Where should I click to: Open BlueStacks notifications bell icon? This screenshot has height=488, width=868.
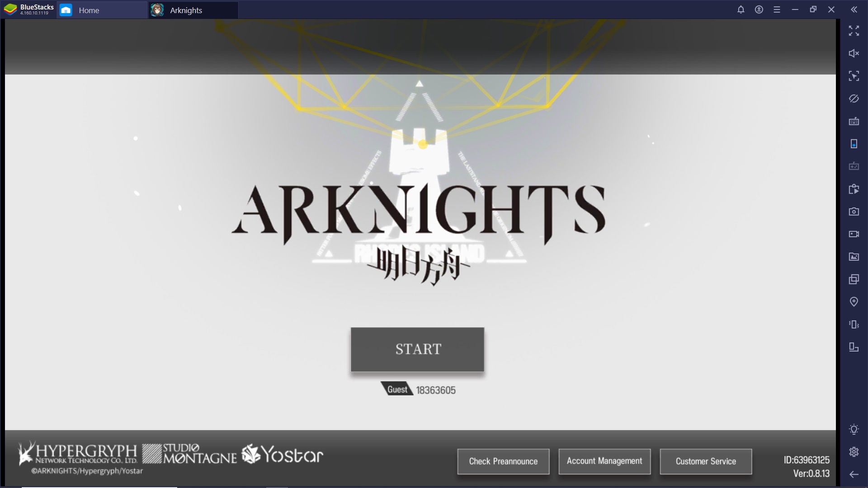coord(741,9)
